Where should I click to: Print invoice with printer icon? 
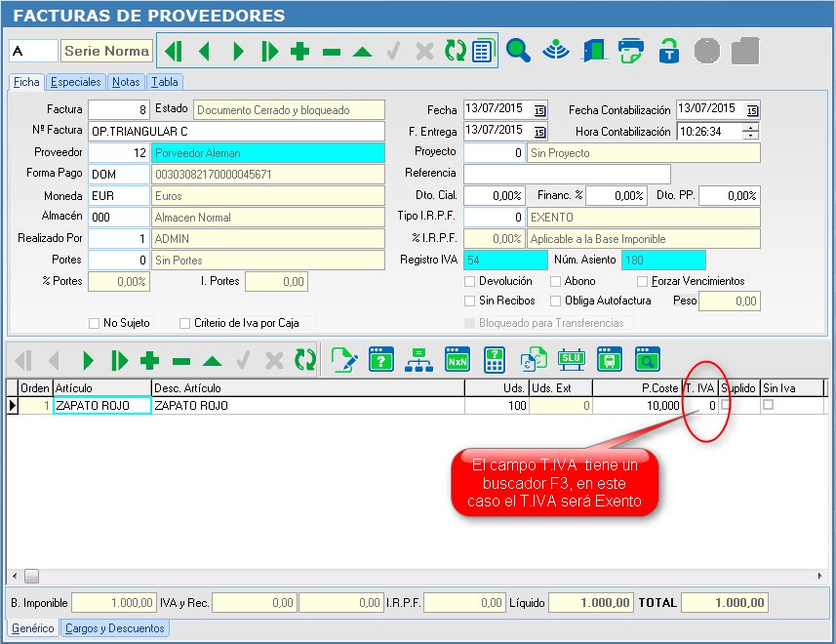click(631, 51)
